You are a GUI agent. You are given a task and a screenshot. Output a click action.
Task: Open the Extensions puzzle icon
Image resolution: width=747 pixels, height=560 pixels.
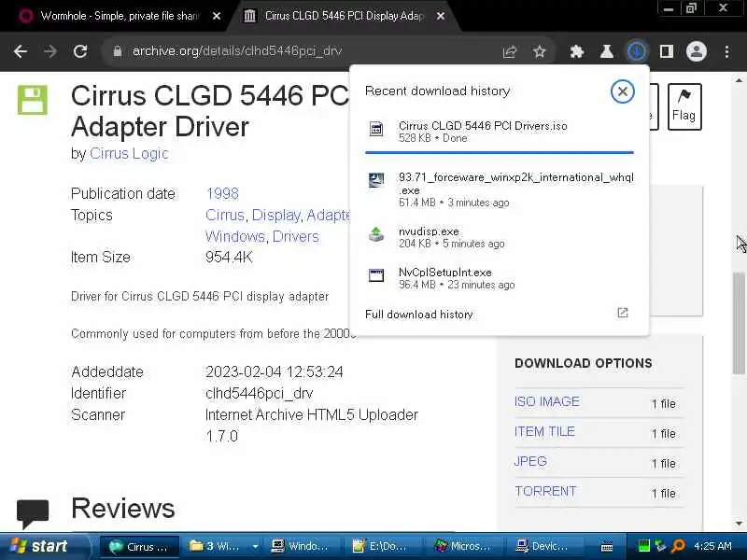pyautogui.click(x=577, y=51)
